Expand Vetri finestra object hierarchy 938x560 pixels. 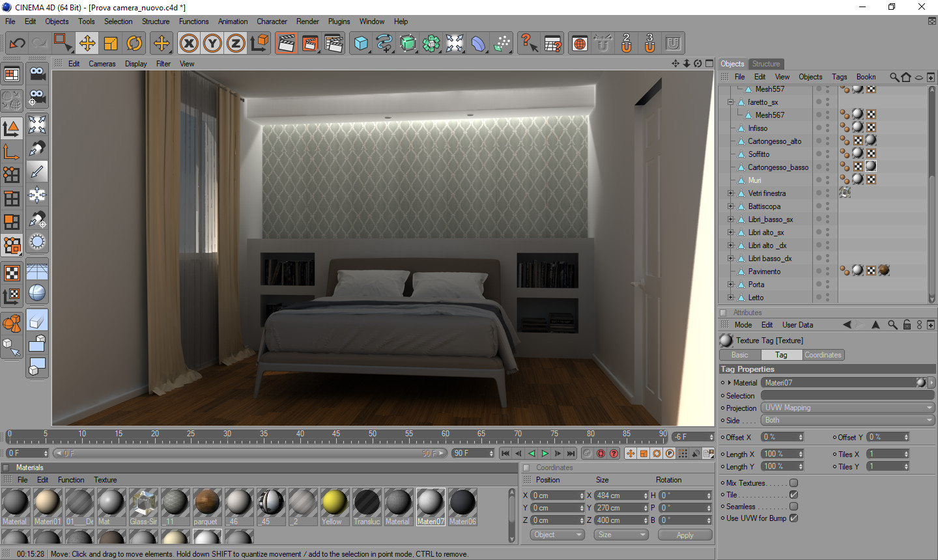(730, 193)
